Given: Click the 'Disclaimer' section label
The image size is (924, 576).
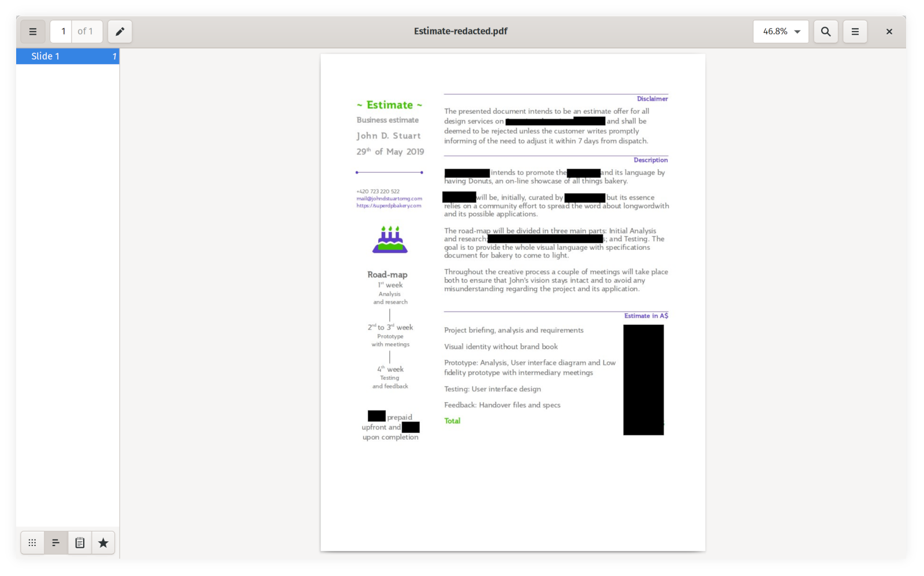Looking at the screenshot, I should pos(652,99).
